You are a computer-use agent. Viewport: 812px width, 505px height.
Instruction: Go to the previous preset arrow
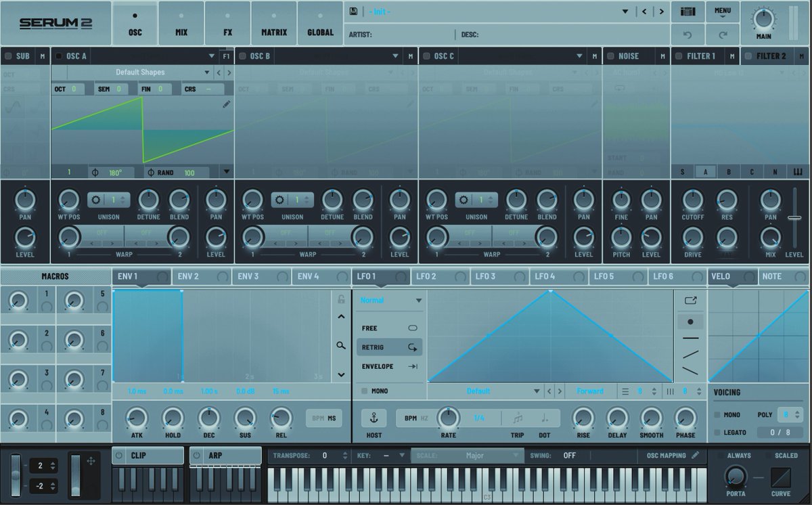click(x=644, y=12)
